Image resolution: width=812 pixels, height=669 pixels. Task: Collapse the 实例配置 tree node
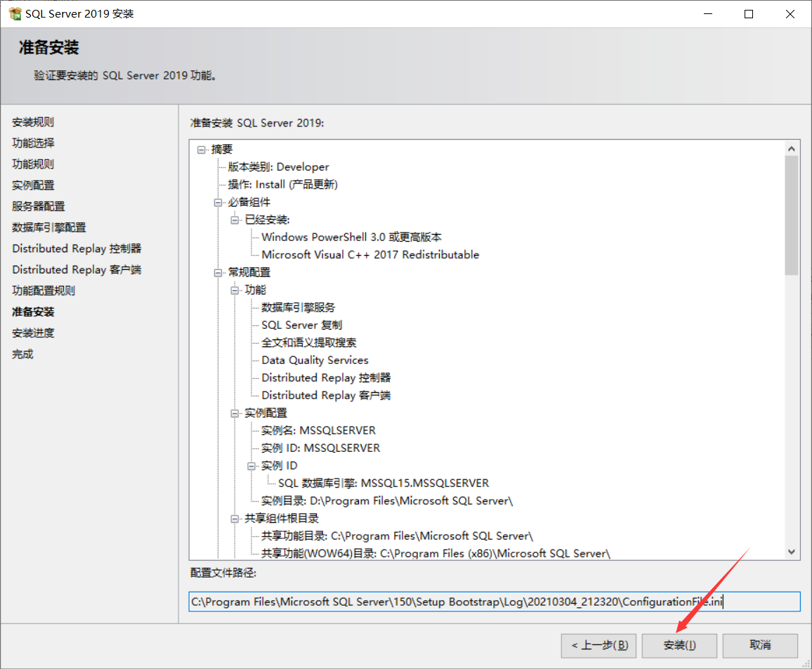click(235, 413)
